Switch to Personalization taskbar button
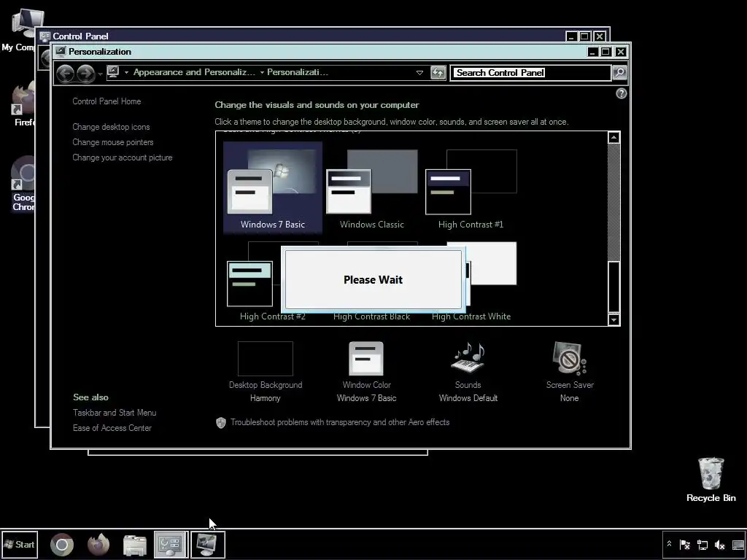 coord(208,544)
